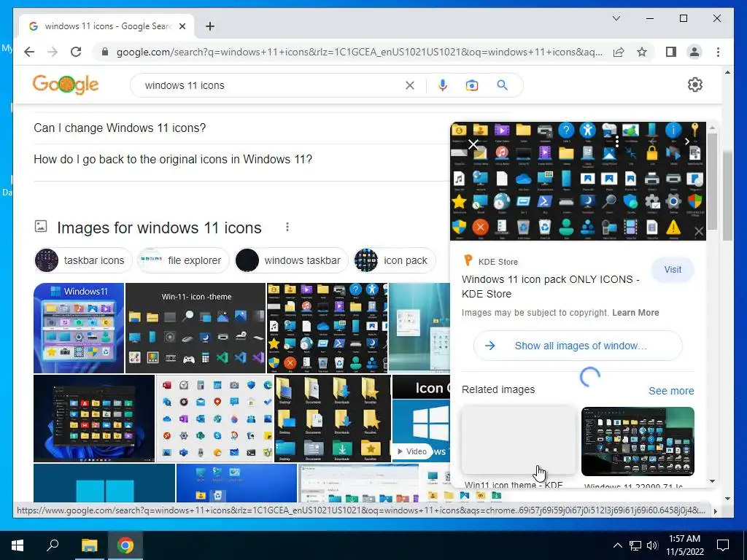Close the windows 11 icons tab

pos(182,26)
